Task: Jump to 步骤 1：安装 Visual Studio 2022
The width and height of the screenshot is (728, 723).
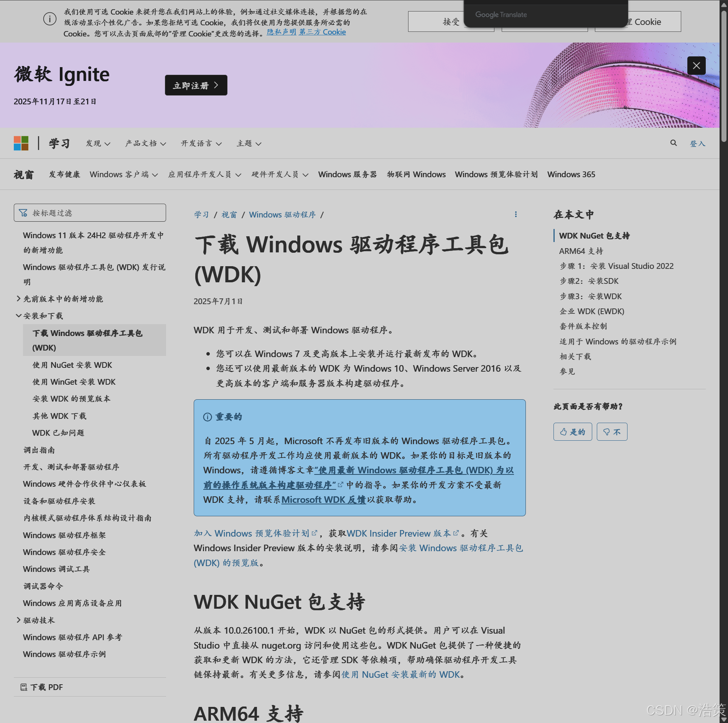Action: 616,266
